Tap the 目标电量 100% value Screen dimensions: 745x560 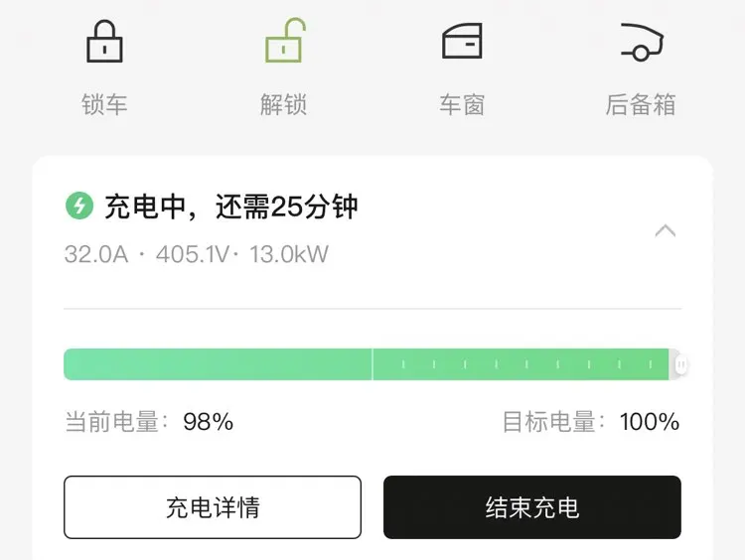[650, 422]
